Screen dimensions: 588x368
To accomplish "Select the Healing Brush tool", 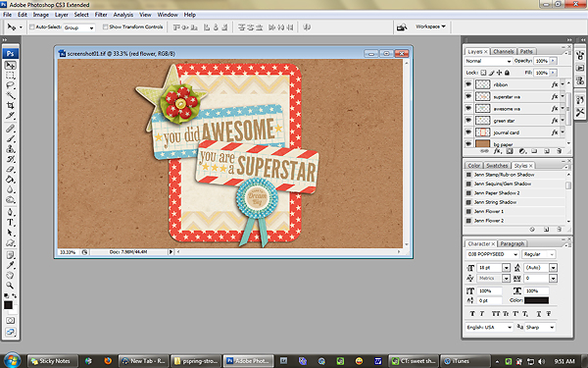I will click(x=10, y=129).
